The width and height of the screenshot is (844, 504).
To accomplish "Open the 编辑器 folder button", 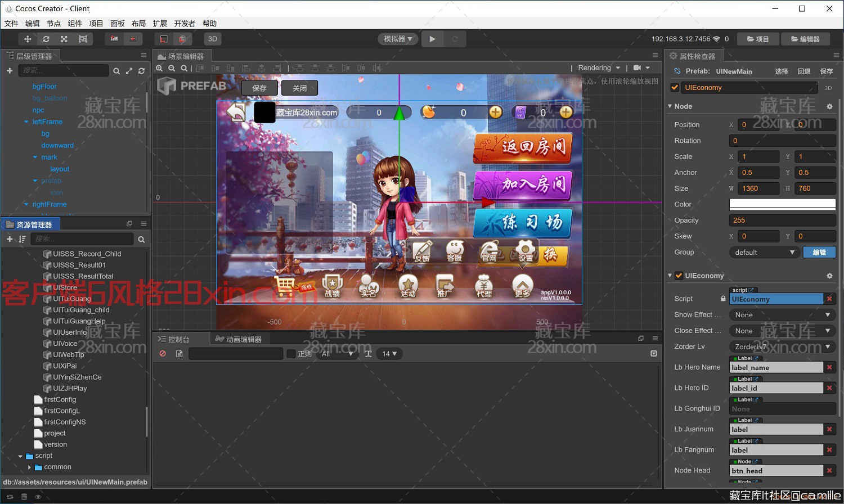I will click(805, 39).
